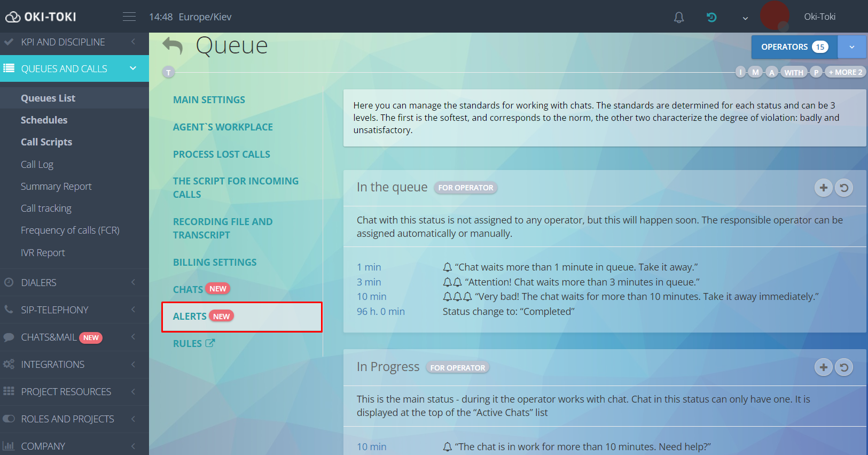Viewport: 868px width, 455px height.
Task: Select the I circle tag
Action: [740, 72]
